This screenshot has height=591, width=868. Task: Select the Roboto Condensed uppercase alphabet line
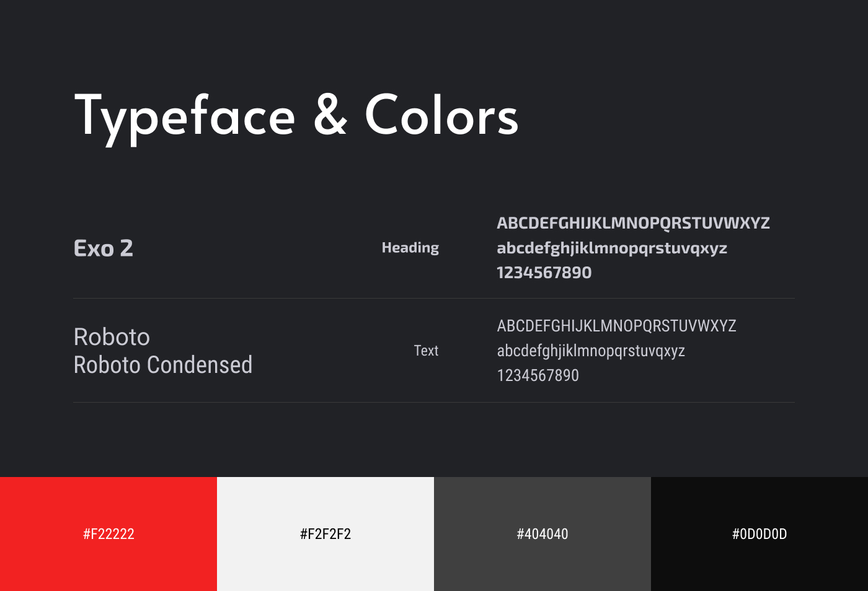click(616, 326)
